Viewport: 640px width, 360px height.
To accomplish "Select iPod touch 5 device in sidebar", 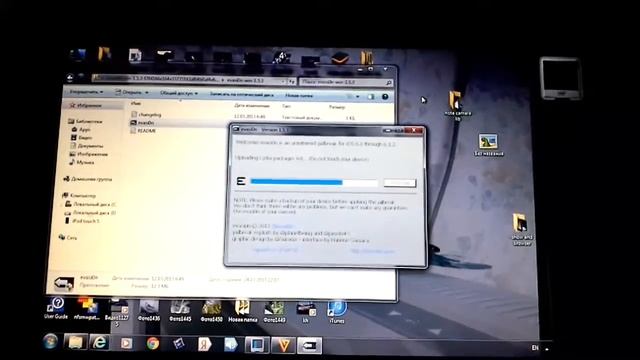I will pyautogui.click(x=82, y=221).
